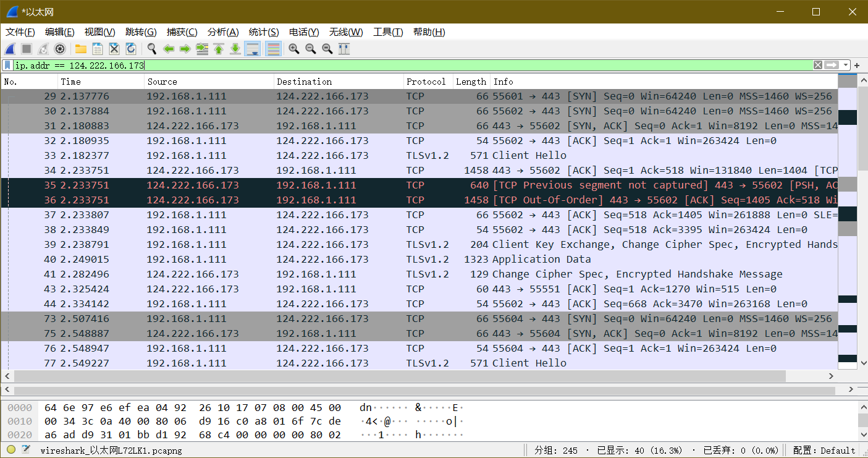
Task: Open the filter bookmark menu
Action: coord(7,65)
